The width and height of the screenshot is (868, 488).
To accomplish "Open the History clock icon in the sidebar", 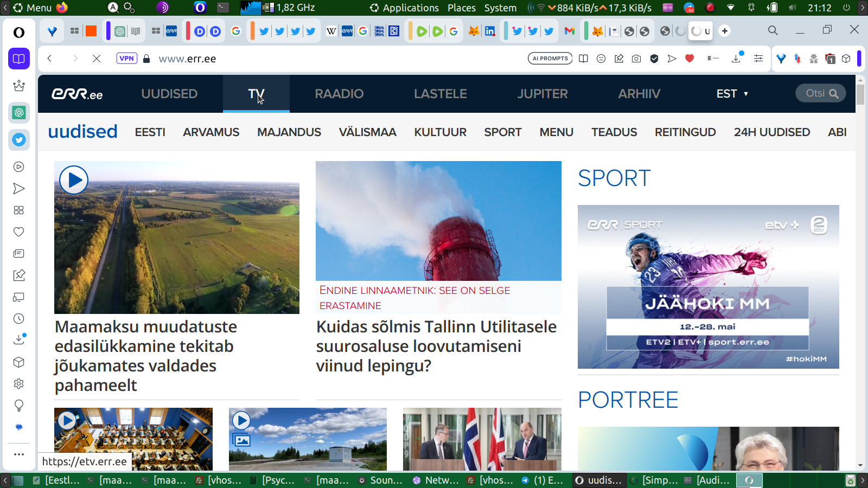I will (19, 319).
